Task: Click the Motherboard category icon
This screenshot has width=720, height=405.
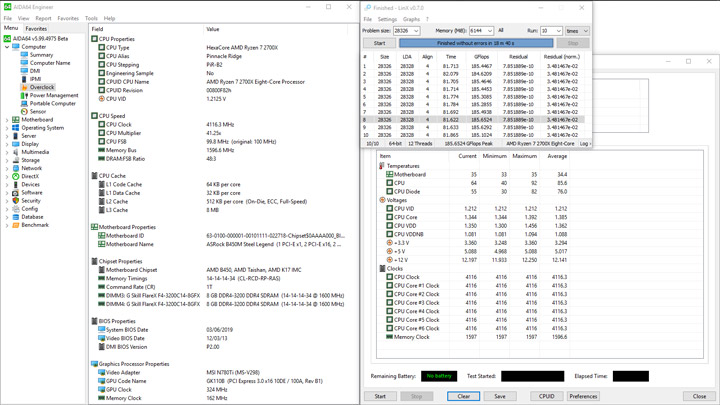Action: click(x=16, y=119)
